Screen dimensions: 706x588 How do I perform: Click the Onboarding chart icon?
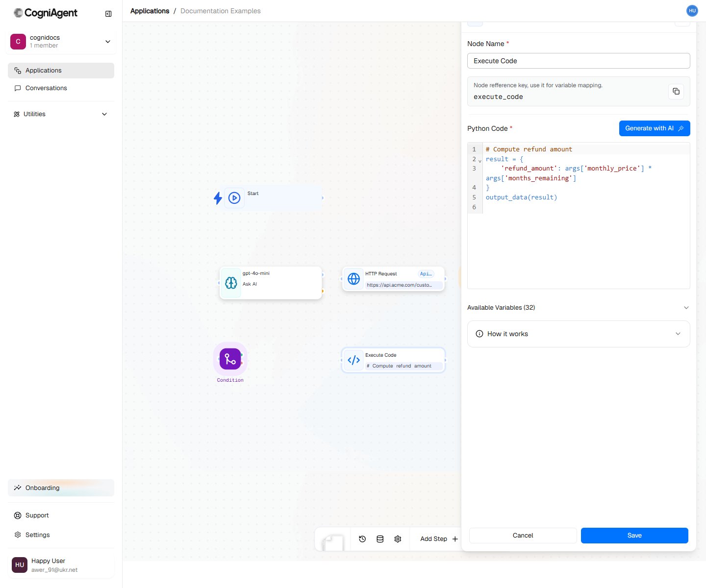tap(18, 488)
